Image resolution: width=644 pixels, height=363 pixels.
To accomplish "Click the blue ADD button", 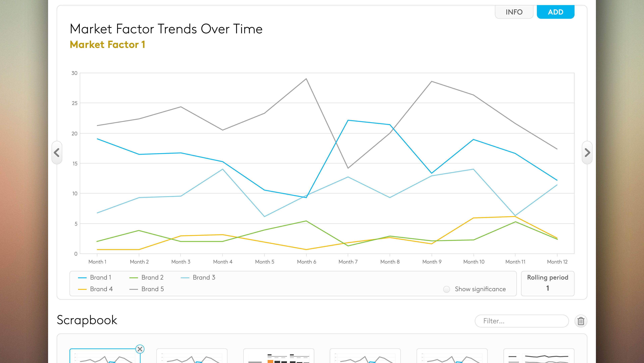I will [555, 12].
